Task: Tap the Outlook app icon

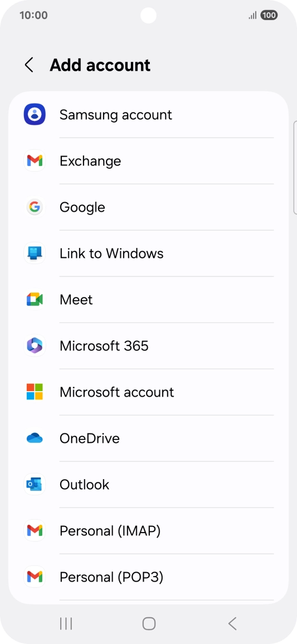Action: [35, 484]
